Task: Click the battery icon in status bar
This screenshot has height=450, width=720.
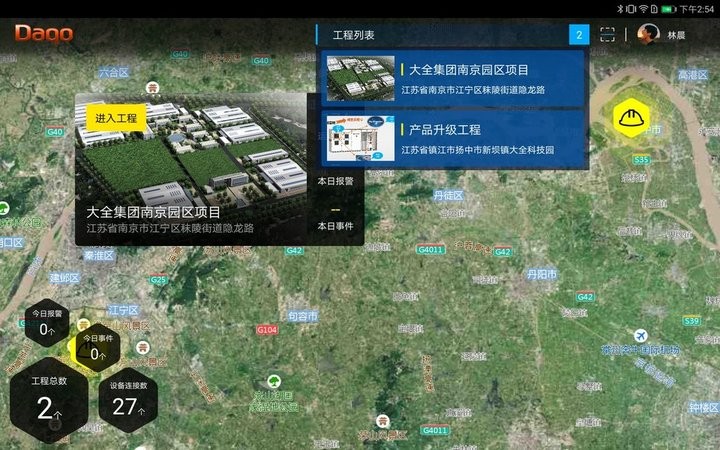Action: pos(669,9)
